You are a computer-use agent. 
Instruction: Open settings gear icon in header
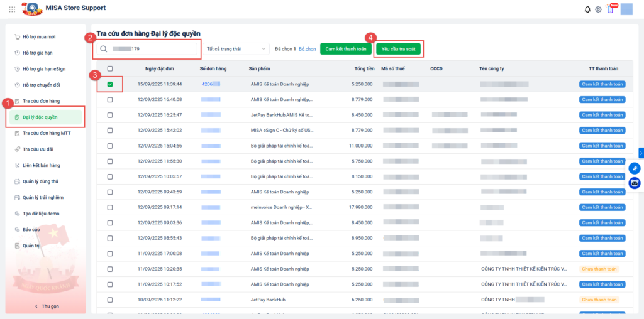(598, 9)
